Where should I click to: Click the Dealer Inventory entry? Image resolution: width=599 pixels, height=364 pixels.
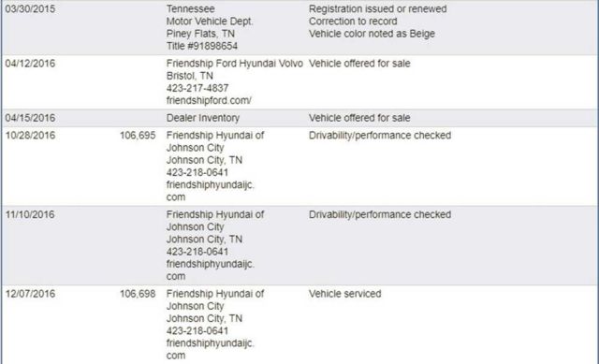(x=203, y=118)
